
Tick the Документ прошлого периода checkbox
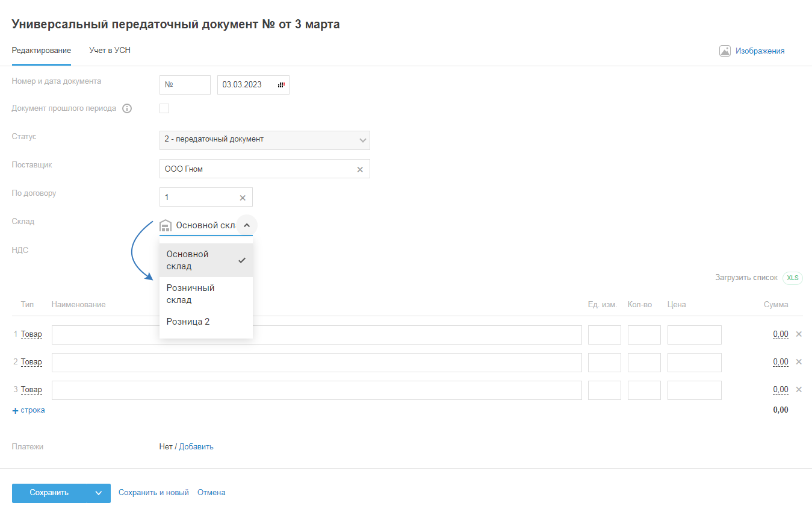tap(164, 108)
